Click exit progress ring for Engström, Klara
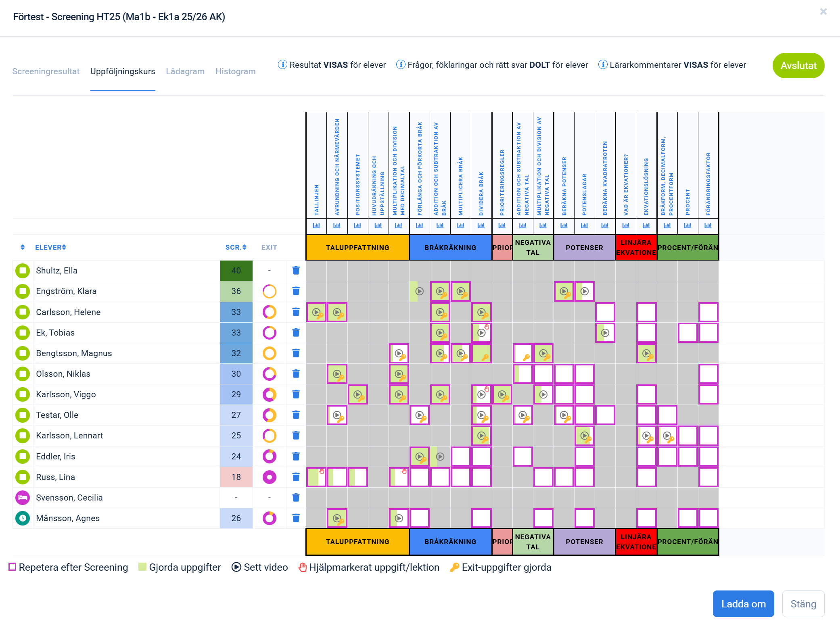The width and height of the screenshot is (840, 630). (269, 291)
